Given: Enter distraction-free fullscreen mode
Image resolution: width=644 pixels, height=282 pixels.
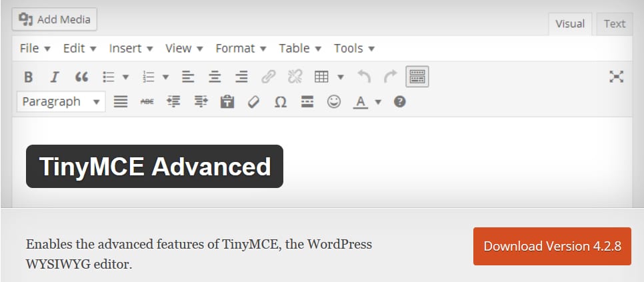Looking at the screenshot, I should (617, 77).
